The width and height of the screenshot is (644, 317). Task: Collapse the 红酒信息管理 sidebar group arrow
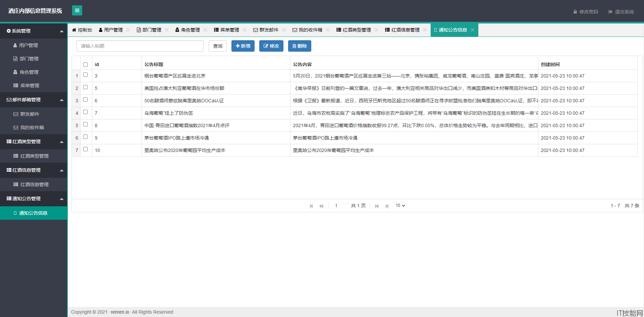(x=62, y=170)
